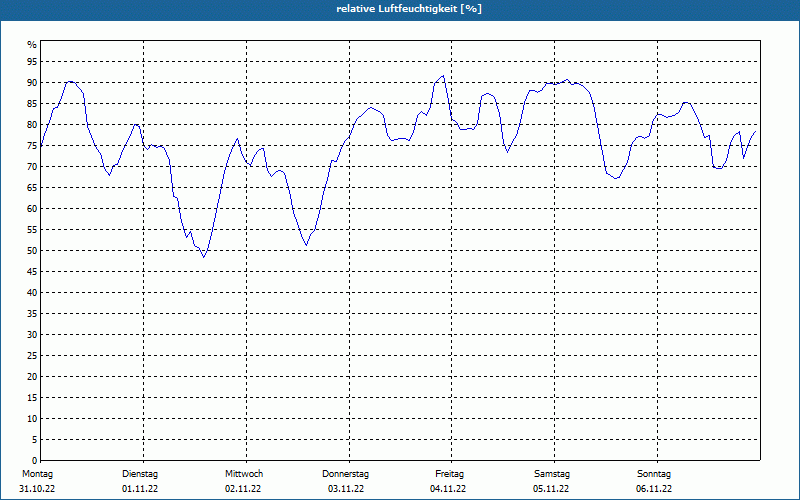This screenshot has height=500, width=800.
Task: Click the 95 value on the y-axis
Action: pos(32,62)
